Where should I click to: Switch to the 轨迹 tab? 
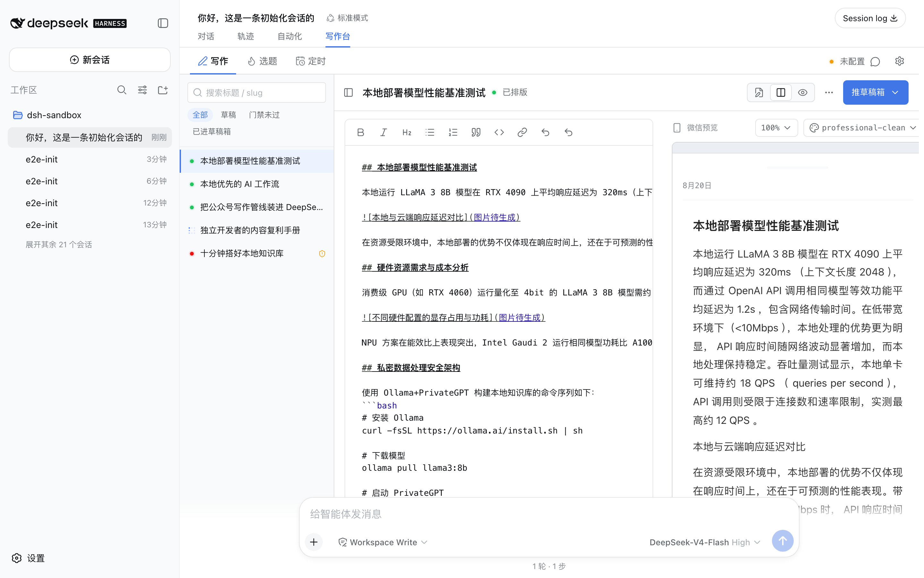tap(245, 36)
